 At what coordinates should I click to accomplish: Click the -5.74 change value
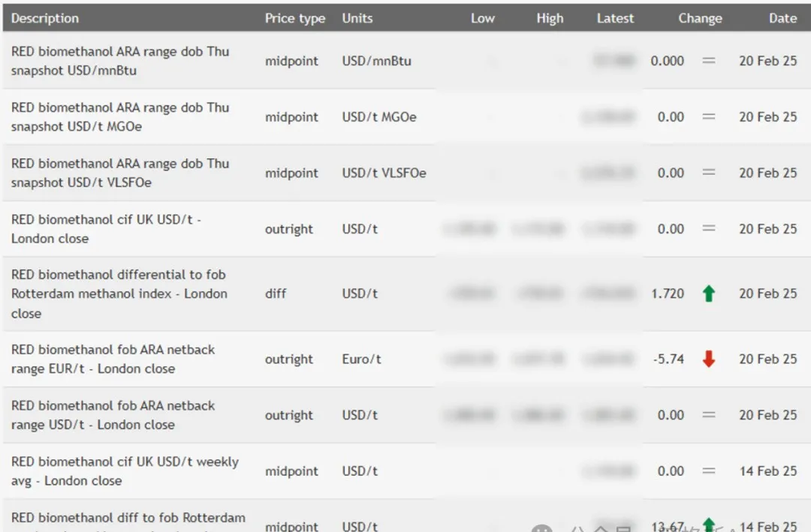pyautogui.click(x=668, y=359)
